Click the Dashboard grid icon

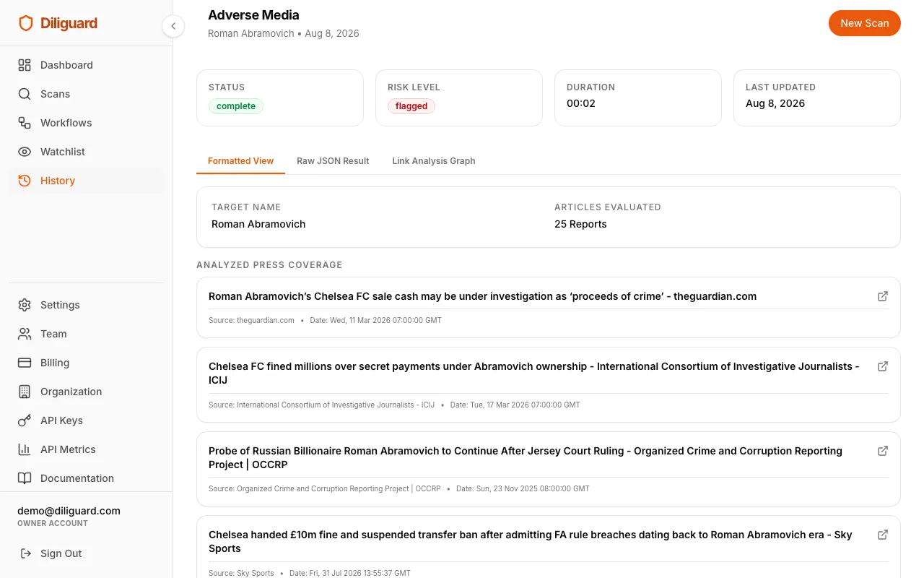[25, 65]
